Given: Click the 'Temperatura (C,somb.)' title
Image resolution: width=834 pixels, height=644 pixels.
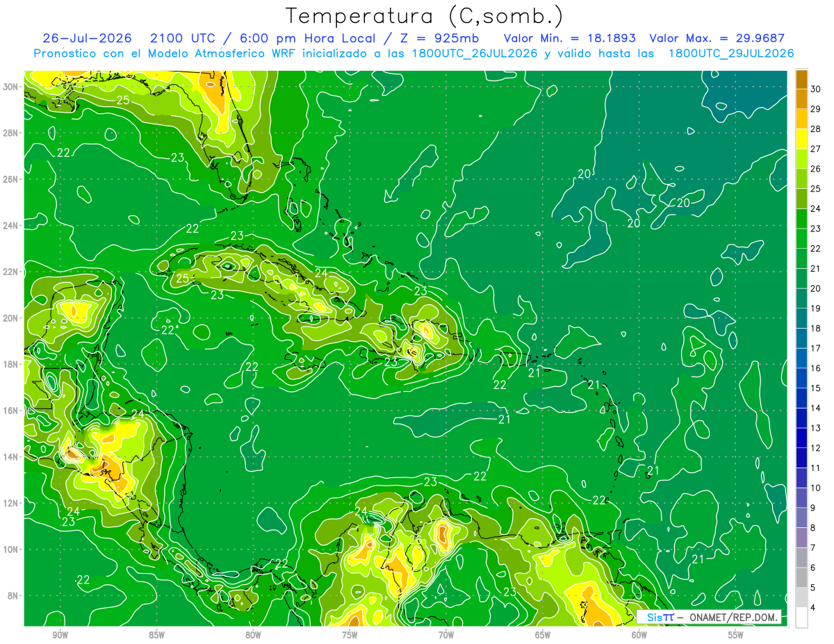Looking at the screenshot, I should (424, 16).
